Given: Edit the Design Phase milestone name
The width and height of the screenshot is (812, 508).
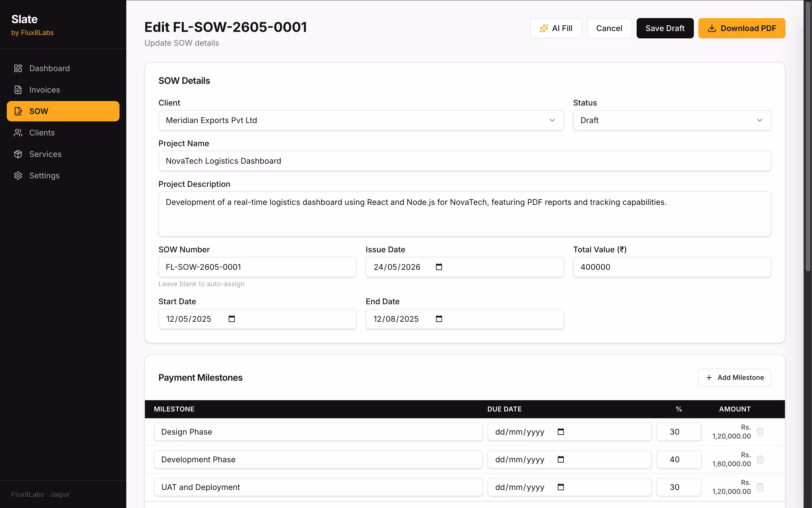Looking at the screenshot, I should (x=318, y=432).
